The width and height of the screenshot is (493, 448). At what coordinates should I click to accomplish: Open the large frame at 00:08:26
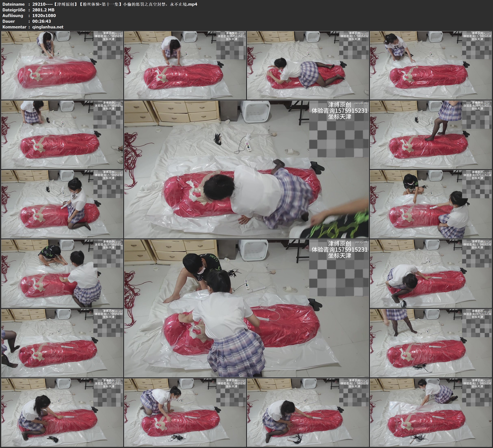246,169
